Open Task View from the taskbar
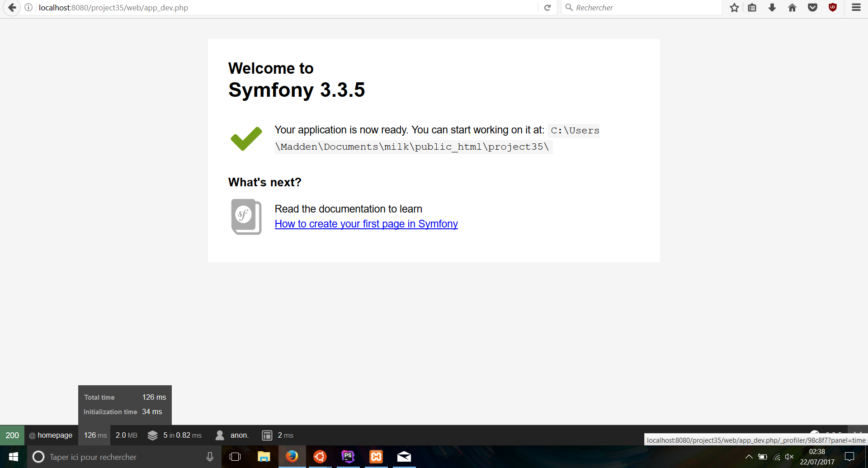Screen dimensions: 868x468 pos(235,457)
